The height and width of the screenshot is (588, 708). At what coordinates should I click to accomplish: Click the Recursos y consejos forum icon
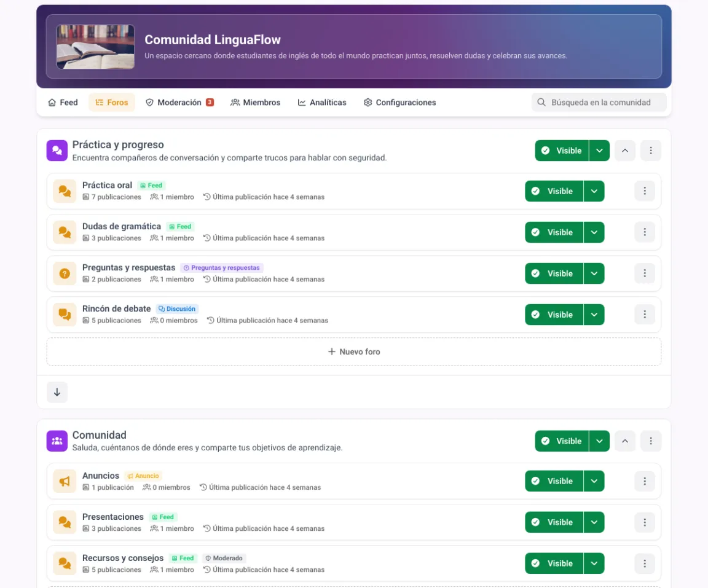(x=65, y=563)
